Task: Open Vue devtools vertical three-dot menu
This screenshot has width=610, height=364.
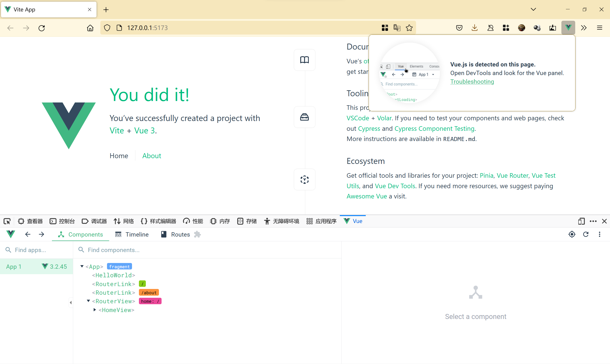Action: pos(600,234)
